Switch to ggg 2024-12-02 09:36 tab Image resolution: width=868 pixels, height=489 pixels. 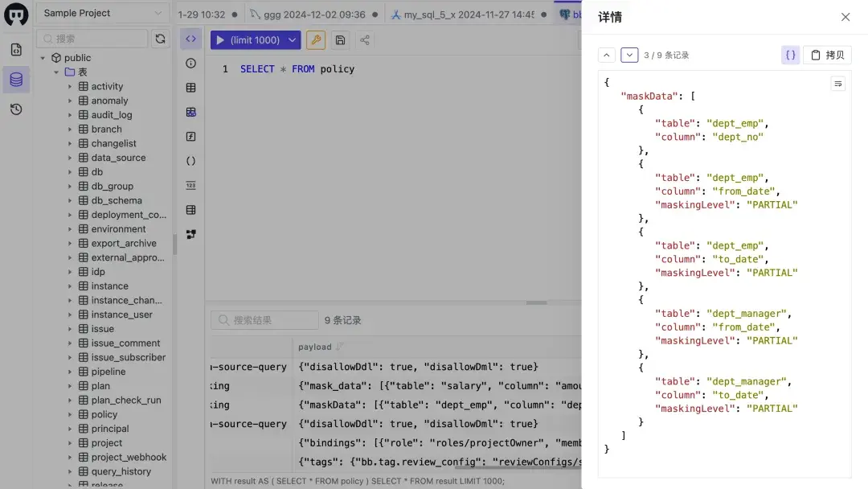314,14
